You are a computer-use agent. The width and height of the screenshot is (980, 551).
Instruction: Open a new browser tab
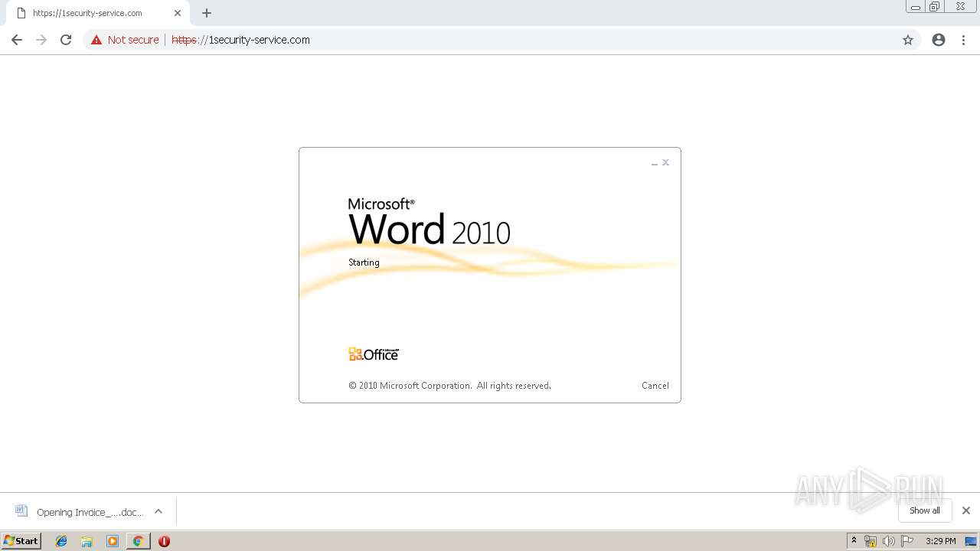pos(207,13)
